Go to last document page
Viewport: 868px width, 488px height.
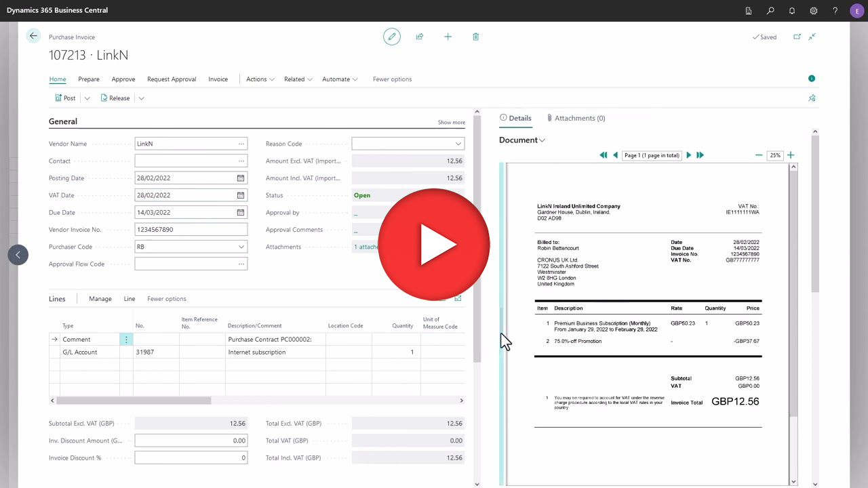coord(701,155)
